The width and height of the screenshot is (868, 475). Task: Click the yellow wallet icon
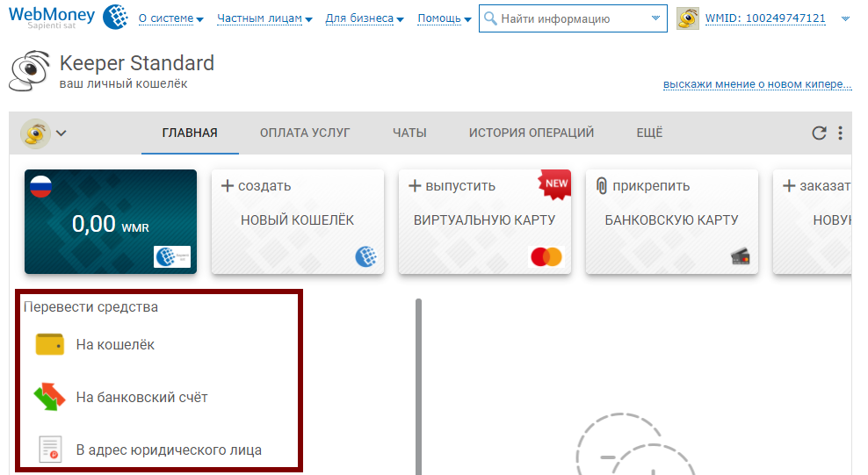coord(50,344)
